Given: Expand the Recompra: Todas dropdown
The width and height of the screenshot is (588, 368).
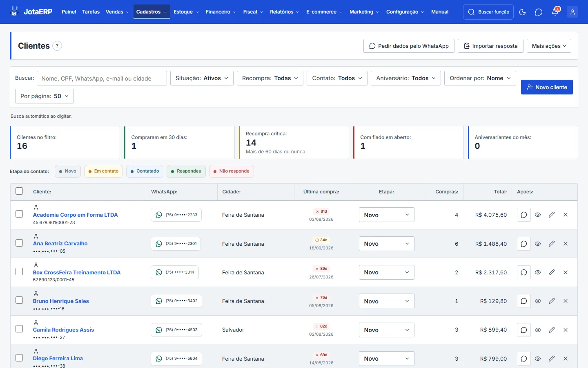Looking at the screenshot, I should pos(270,78).
